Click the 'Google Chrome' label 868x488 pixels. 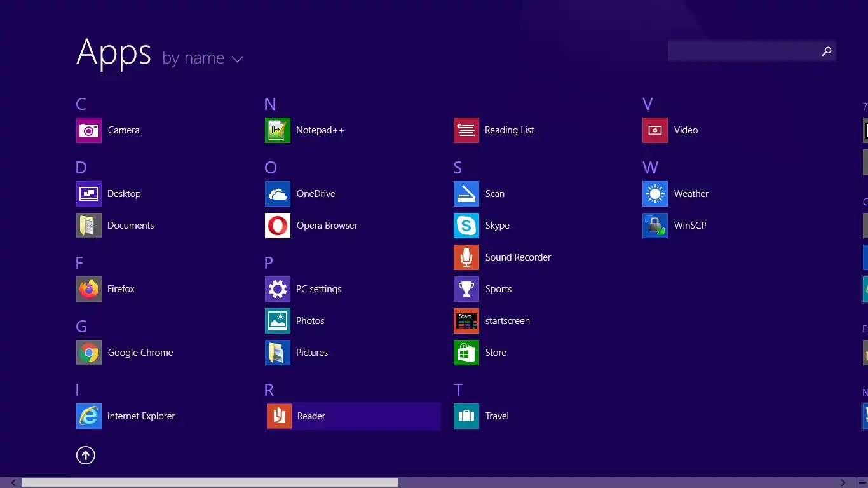(x=140, y=353)
